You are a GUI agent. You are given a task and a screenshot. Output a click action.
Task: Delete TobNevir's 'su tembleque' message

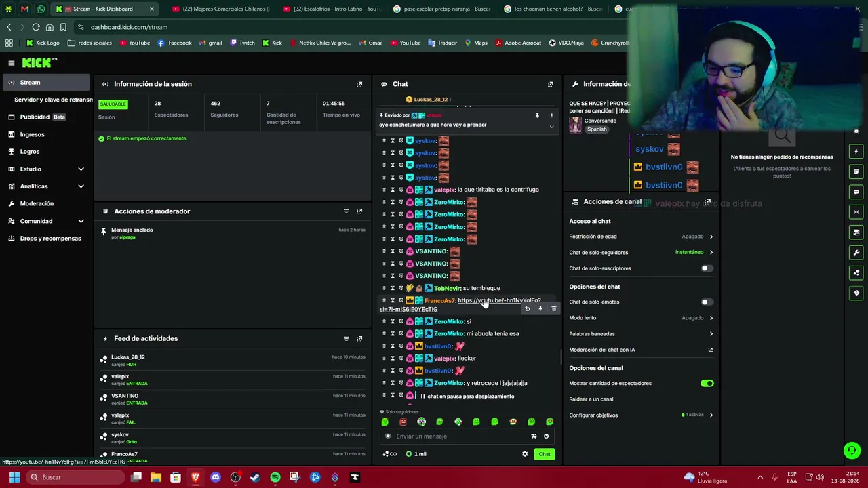(384, 288)
